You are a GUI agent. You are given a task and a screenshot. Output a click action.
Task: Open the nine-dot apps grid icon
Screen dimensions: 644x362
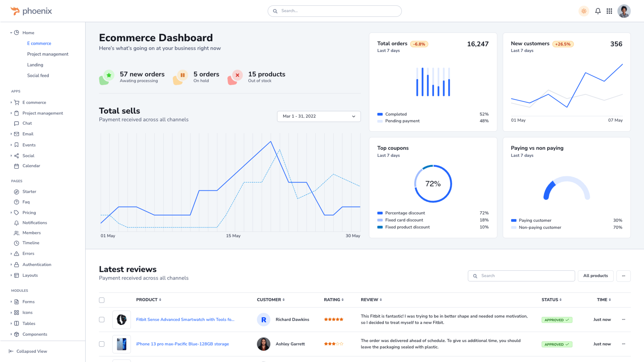coord(609,11)
